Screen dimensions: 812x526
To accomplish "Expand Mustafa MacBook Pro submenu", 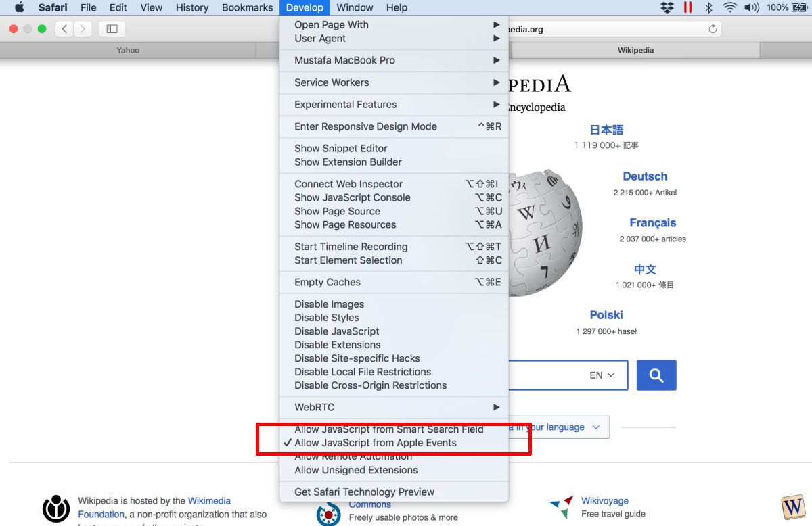I will click(x=394, y=60).
